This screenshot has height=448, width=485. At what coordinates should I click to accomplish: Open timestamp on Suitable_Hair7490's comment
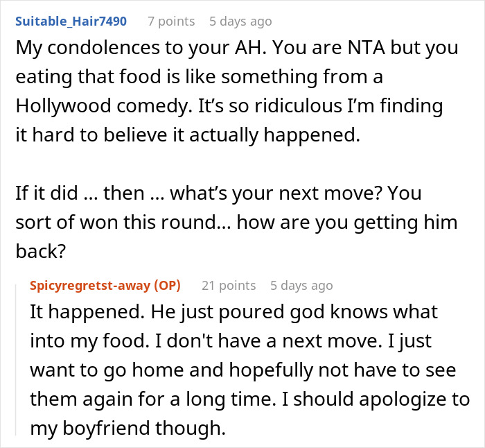coord(240,21)
